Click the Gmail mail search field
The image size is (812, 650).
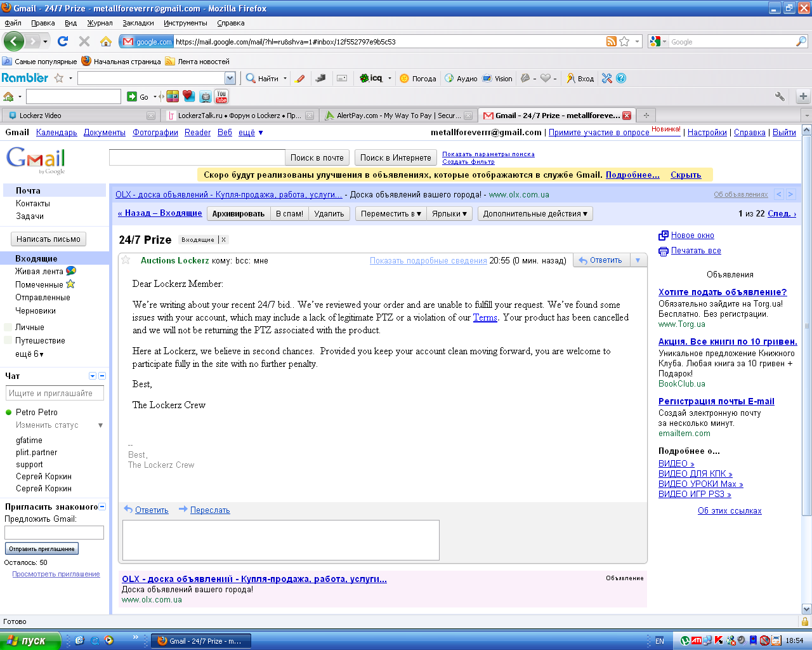tap(197, 157)
